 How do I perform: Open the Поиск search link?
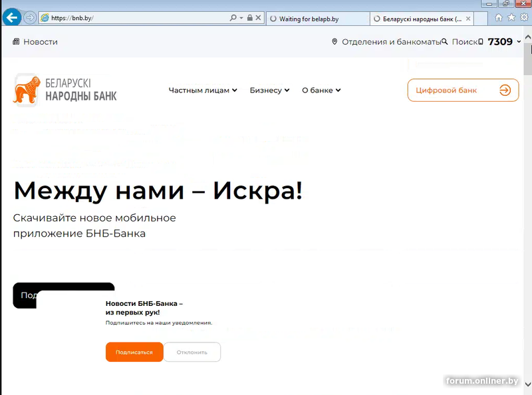tap(464, 42)
